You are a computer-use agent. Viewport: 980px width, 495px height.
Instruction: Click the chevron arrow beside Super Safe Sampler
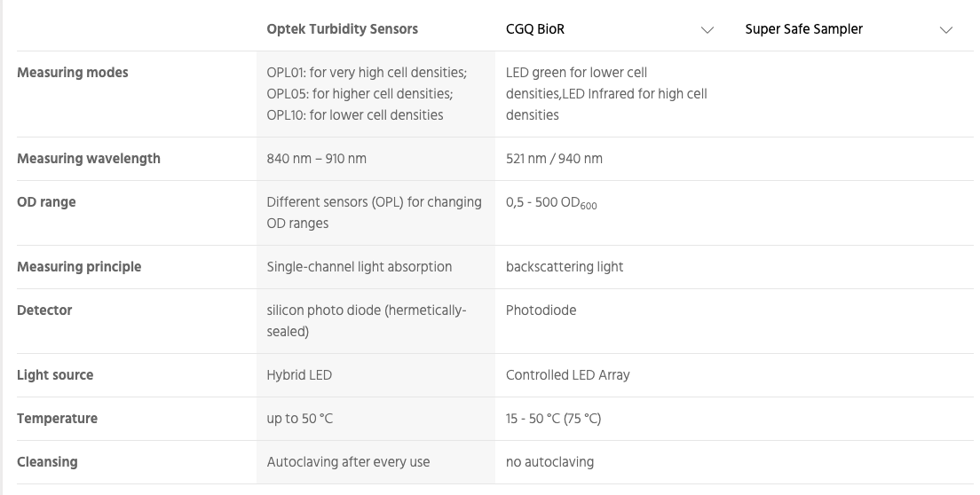[946, 30]
